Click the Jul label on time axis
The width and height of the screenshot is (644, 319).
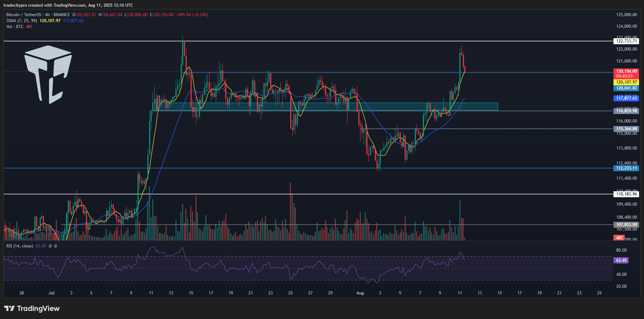coord(51,293)
